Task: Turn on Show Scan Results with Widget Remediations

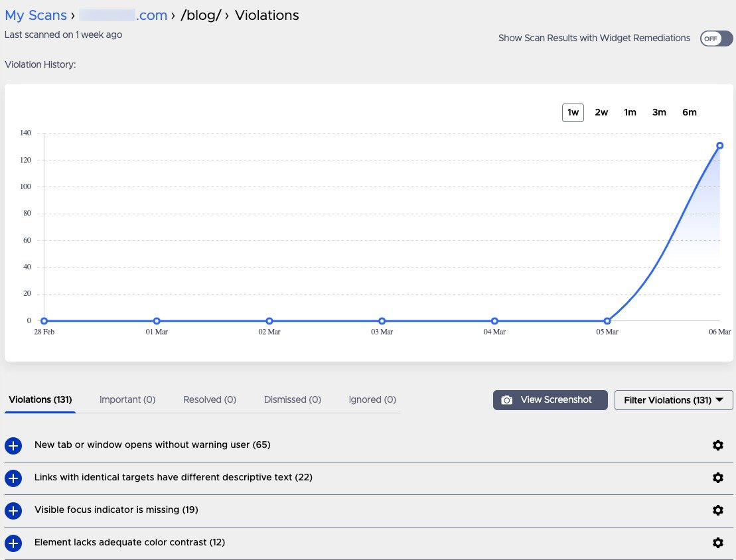Action: coord(715,38)
